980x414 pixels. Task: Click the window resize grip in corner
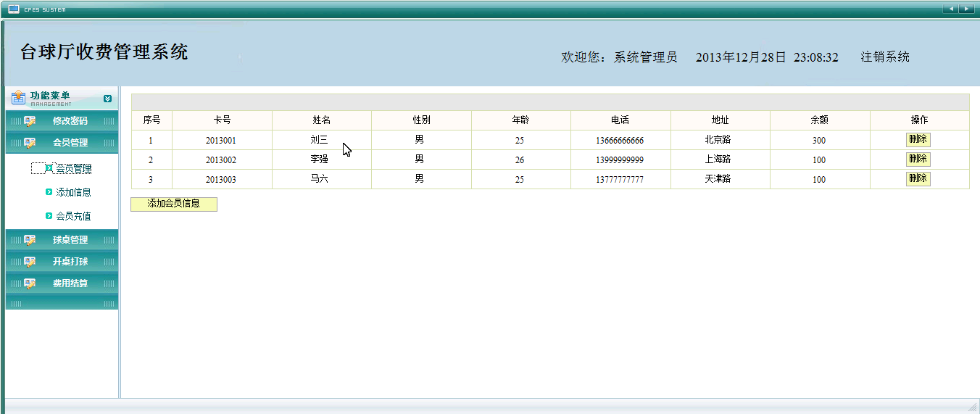coord(973,407)
